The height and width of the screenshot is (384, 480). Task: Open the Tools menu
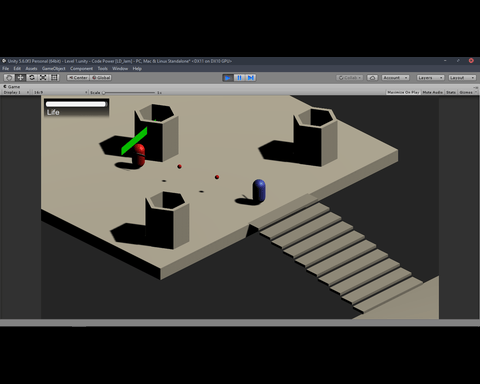coord(103,69)
